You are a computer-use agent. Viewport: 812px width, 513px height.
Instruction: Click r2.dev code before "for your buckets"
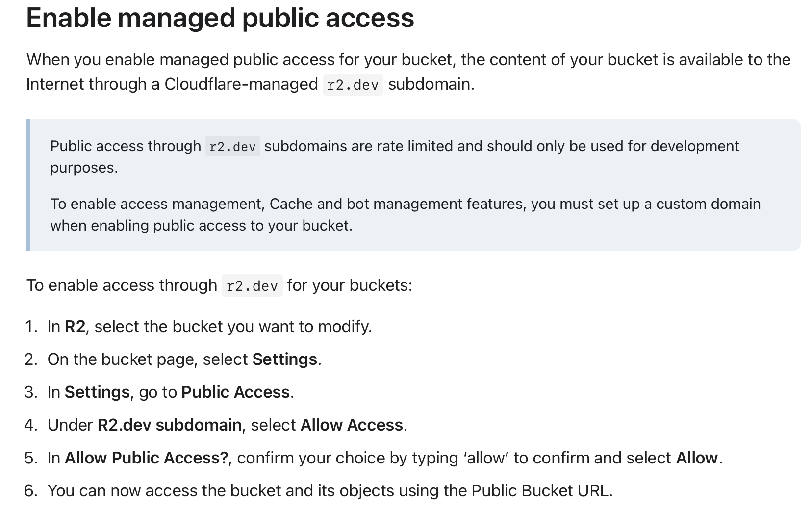(x=252, y=286)
